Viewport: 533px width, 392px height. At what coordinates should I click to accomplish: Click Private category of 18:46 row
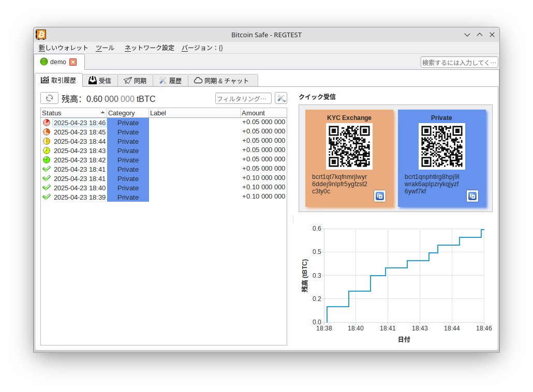128,123
